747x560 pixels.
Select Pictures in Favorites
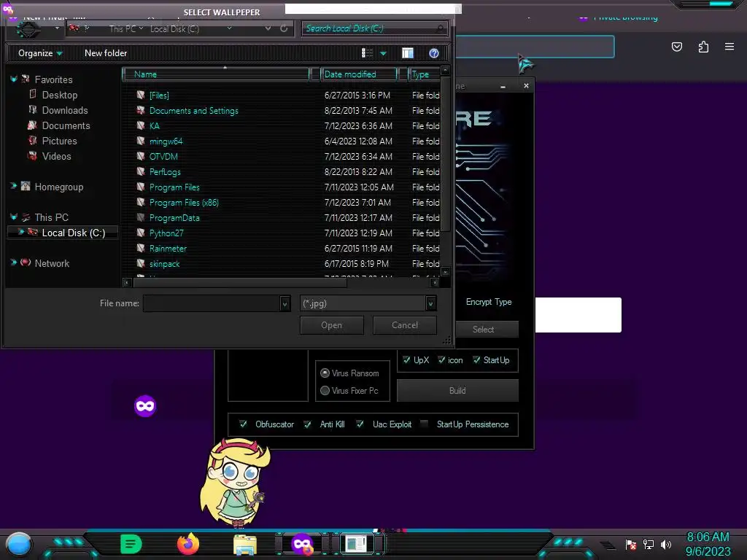[60, 141]
